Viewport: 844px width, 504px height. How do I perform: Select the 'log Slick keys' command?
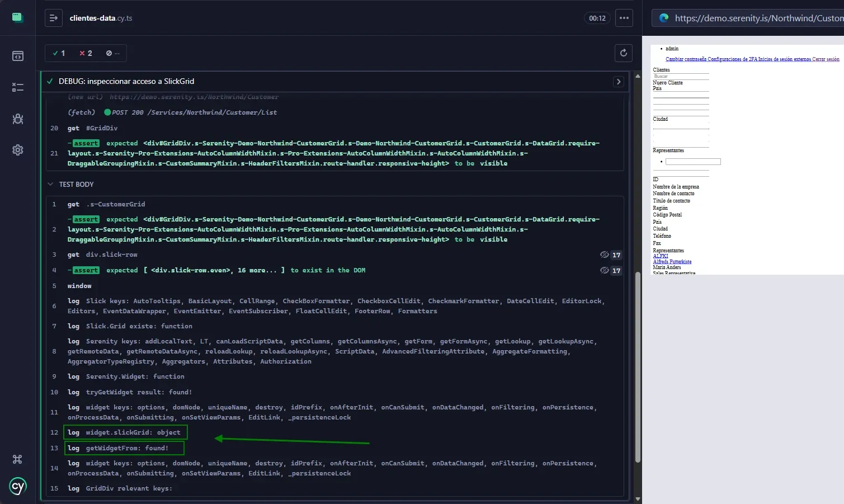(335, 306)
